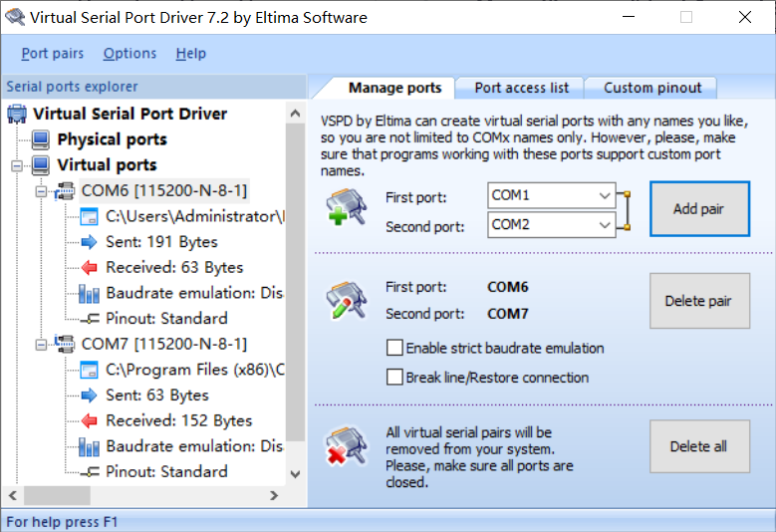776x532 pixels.
Task: Switch to the Manage ports tab
Action: [394, 88]
